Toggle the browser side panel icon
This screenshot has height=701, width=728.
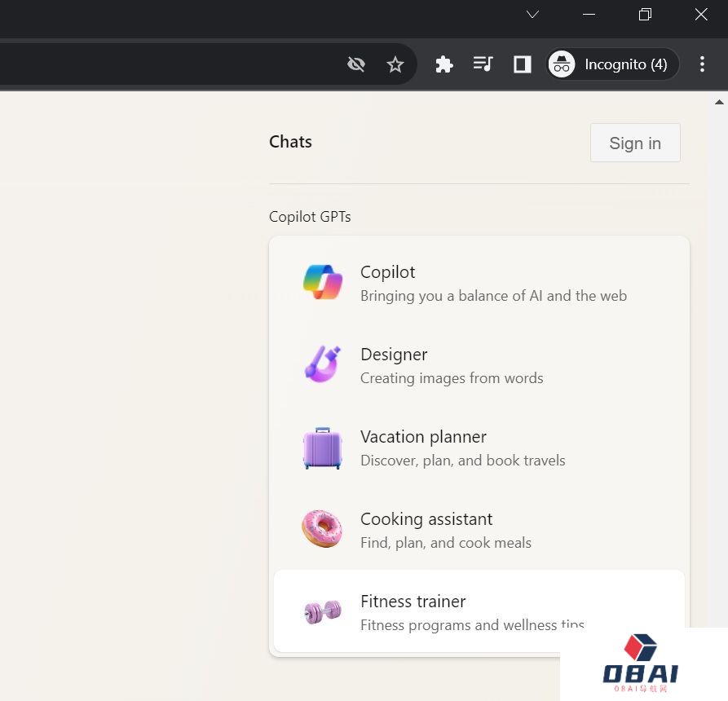click(x=523, y=64)
